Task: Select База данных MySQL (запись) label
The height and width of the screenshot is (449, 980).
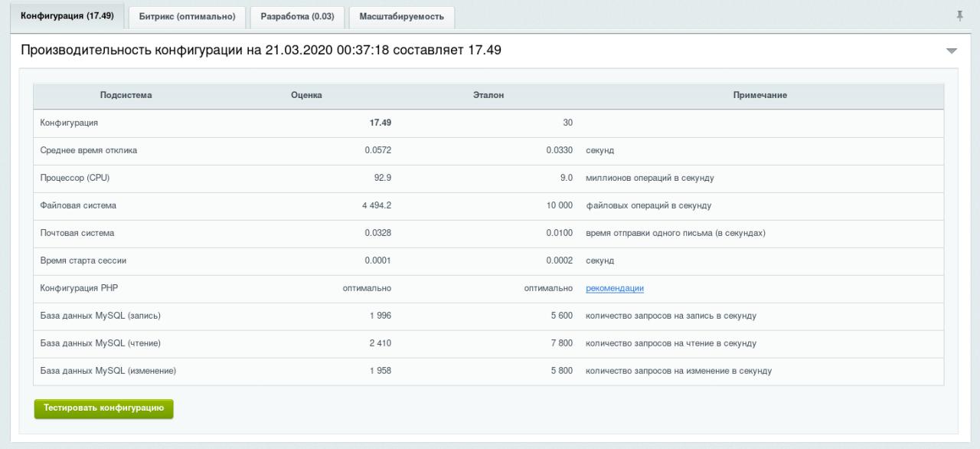Action: tap(100, 316)
